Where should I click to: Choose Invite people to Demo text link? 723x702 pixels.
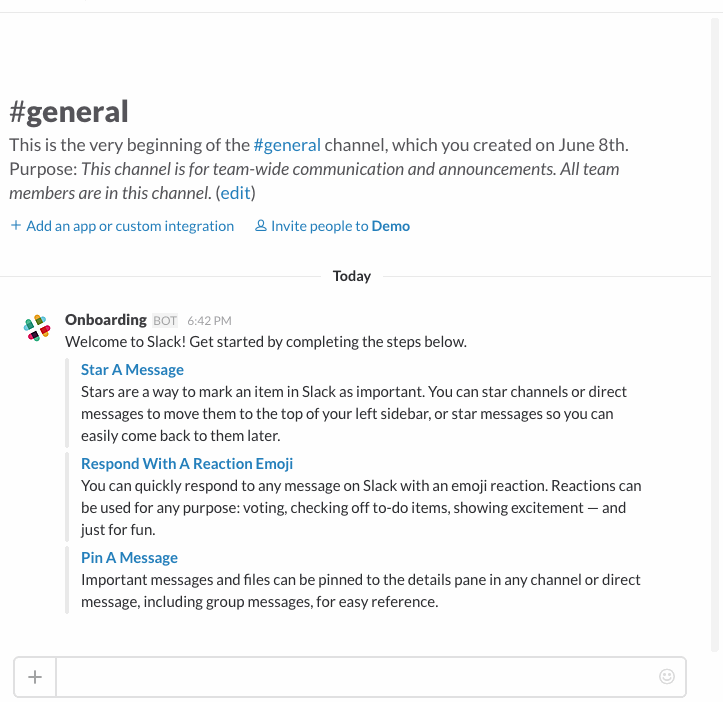pos(340,226)
